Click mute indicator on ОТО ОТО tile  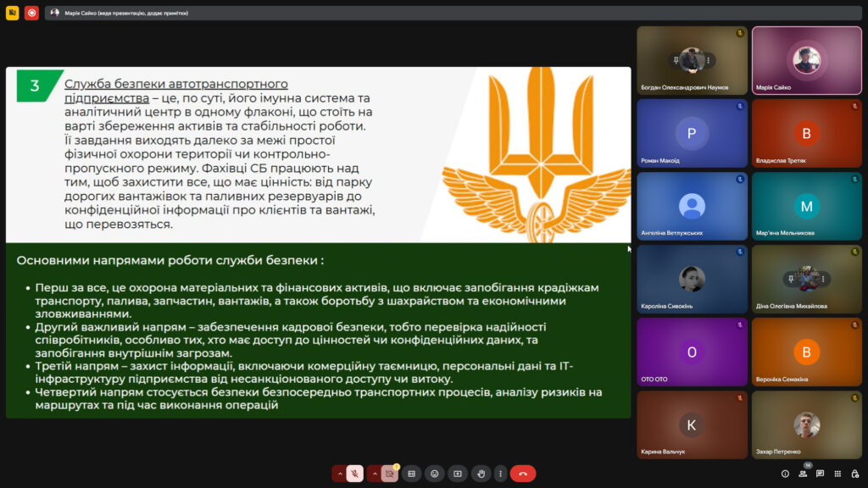[x=740, y=324]
